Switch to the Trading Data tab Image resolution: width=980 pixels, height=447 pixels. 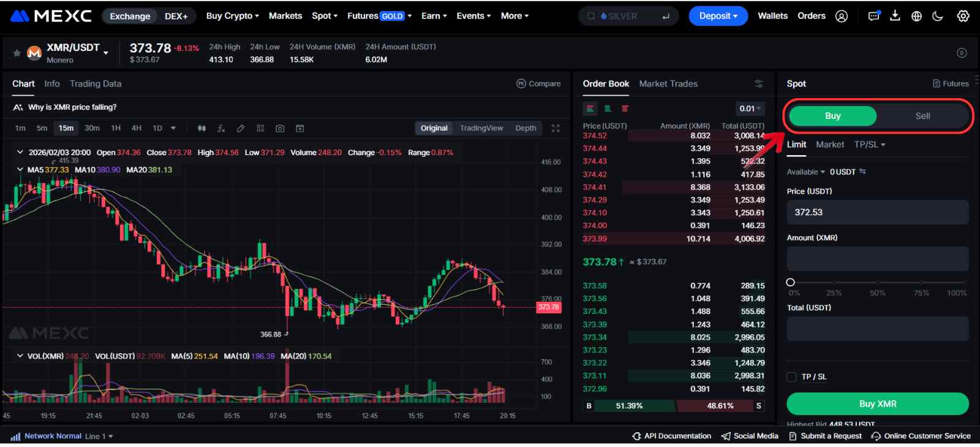(x=96, y=83)
